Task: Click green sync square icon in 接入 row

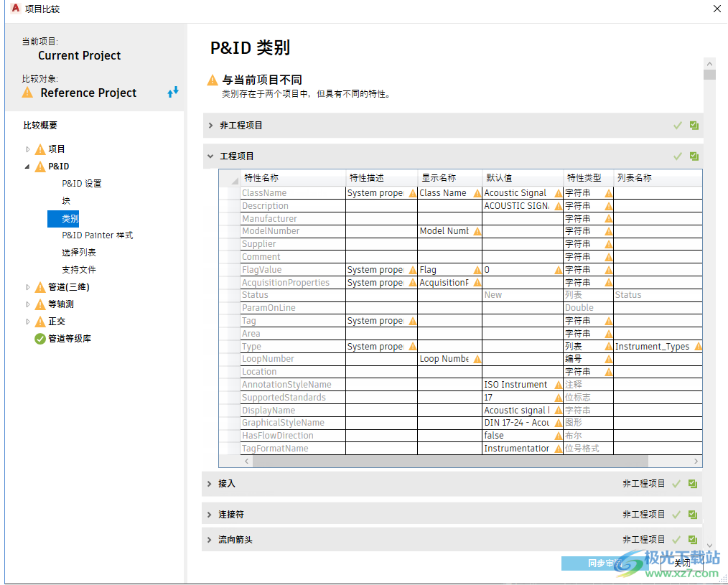Action: click(693, 484)
